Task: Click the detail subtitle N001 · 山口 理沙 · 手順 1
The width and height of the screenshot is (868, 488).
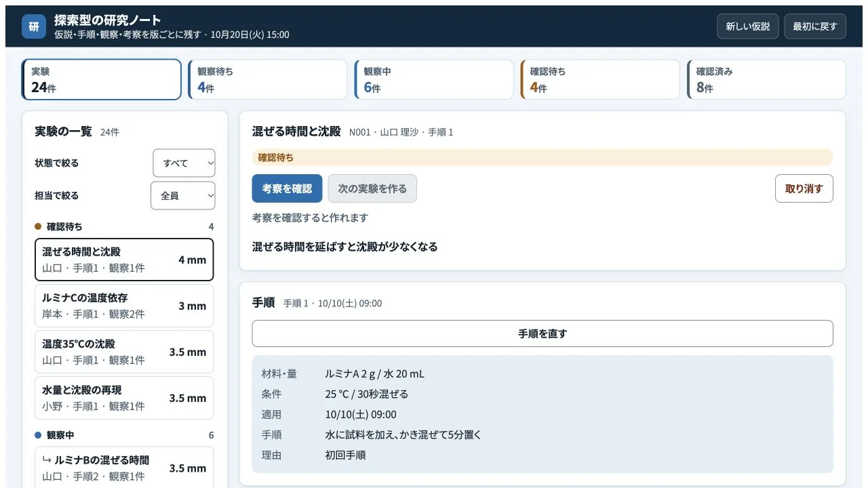Action: (x=401, y=132)
